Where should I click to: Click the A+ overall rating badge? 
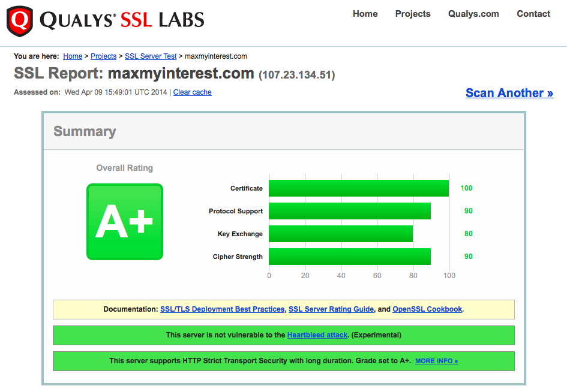pyautogui.click(x=125, y=222)
